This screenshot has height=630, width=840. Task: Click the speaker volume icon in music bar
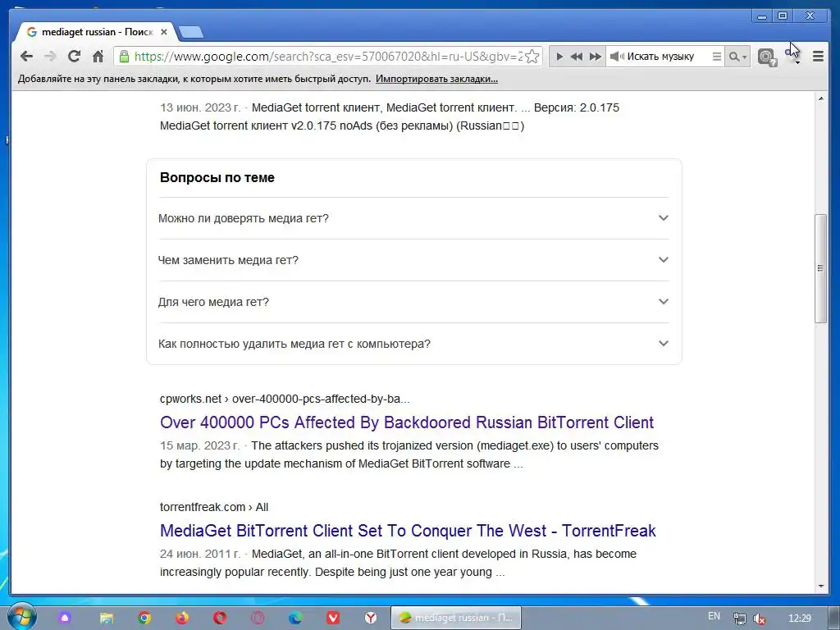click(617, 57)
